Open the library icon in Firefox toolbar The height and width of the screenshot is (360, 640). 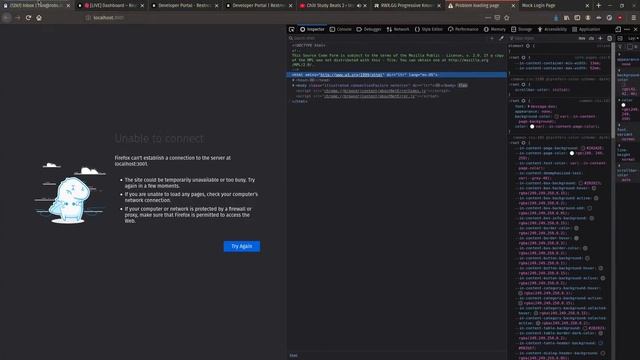(x=567, y=18)
